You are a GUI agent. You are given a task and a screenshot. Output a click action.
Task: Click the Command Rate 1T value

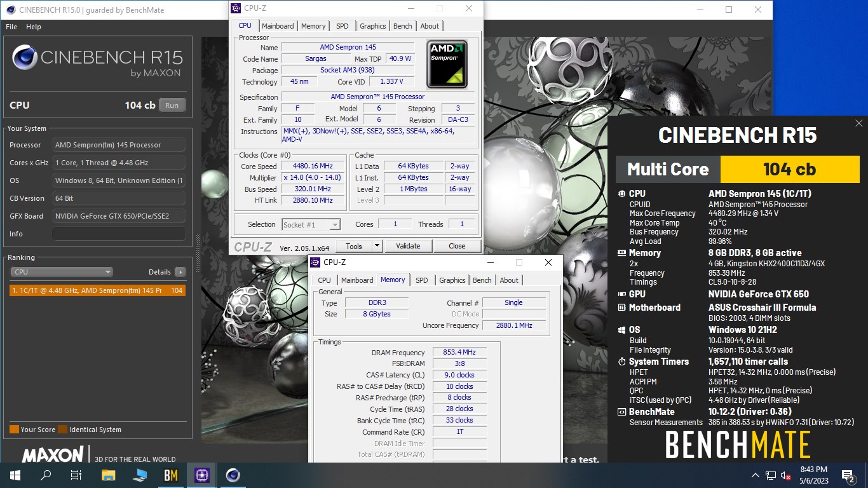459,432
